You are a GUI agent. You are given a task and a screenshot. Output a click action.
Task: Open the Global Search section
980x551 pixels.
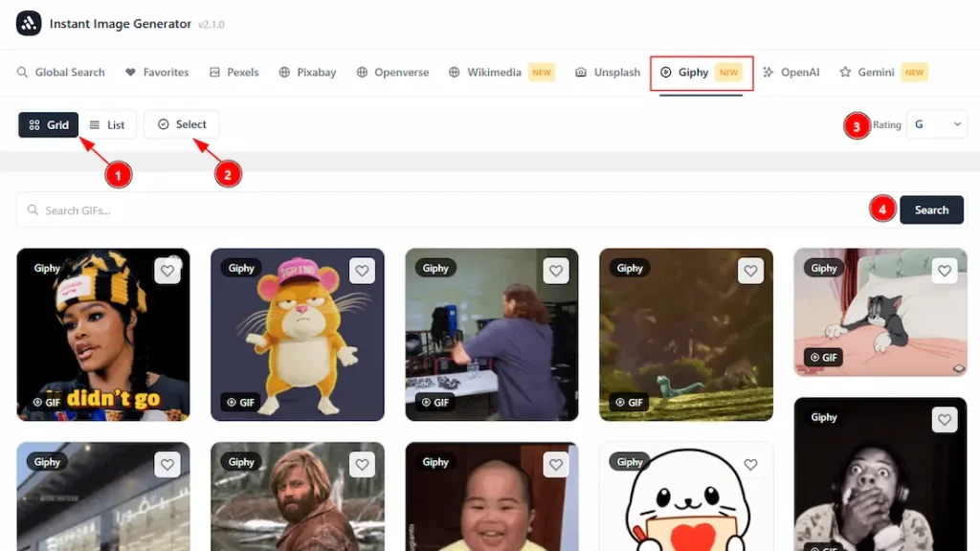pyautogui.click(x=60, y=72)
